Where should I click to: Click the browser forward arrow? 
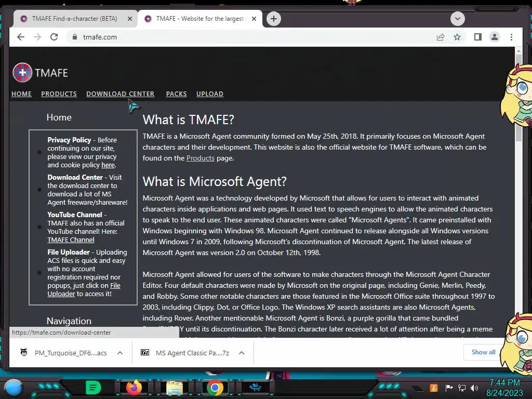[x=37, y=37]
